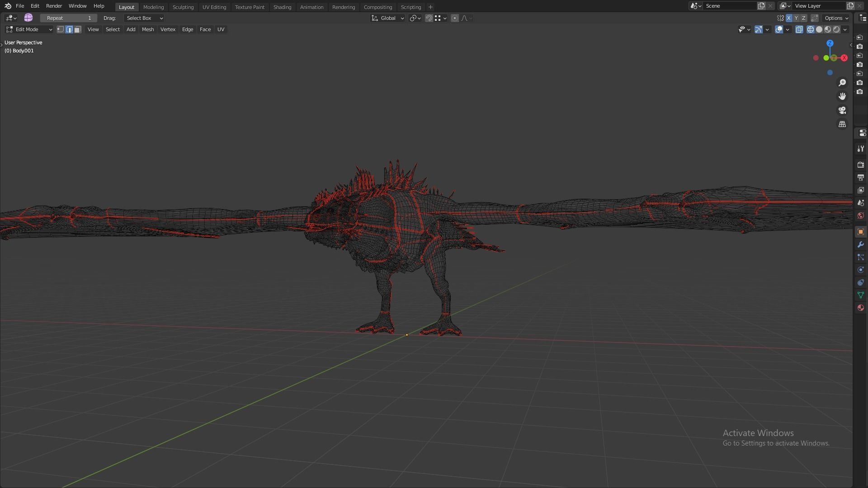
Task: Open the File menu
Action: click(20, 6)
